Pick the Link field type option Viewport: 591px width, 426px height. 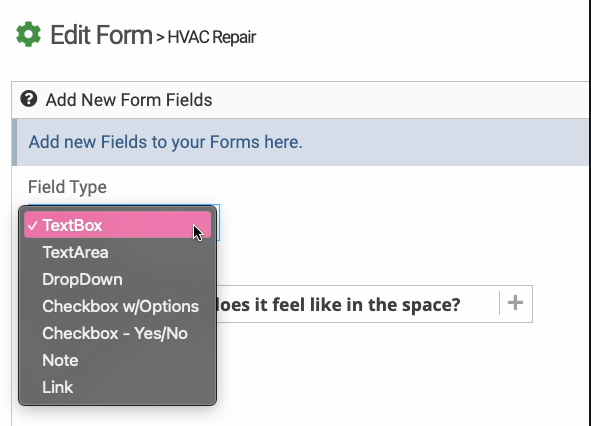pyautogui.click(x=117, y=387)
